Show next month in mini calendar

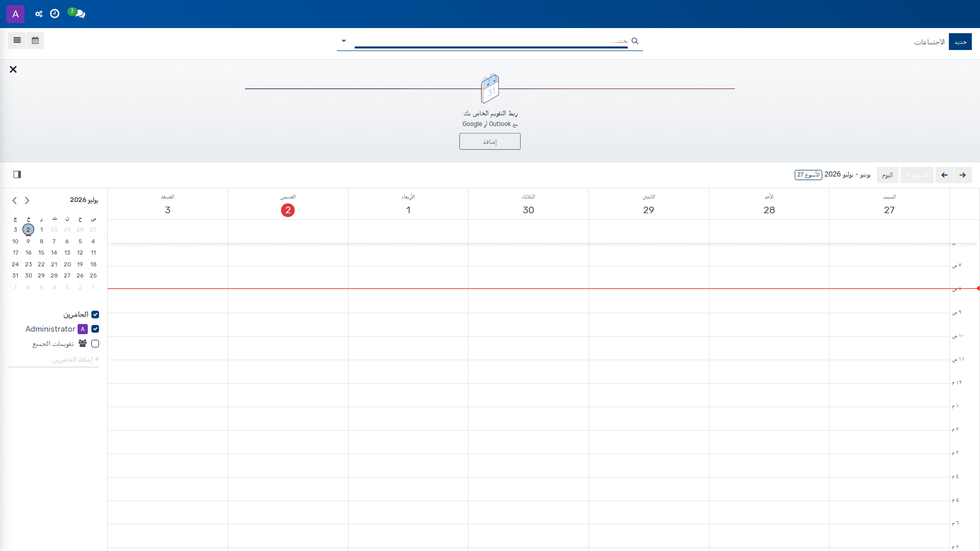pyautogui.click(x=14, y=201)
